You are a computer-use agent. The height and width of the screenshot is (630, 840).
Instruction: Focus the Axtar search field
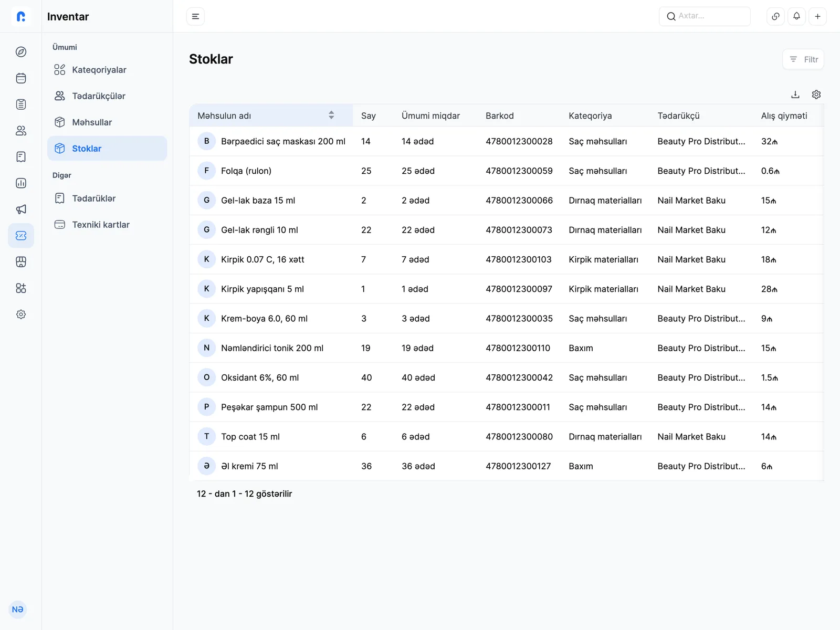click(705, 16)
